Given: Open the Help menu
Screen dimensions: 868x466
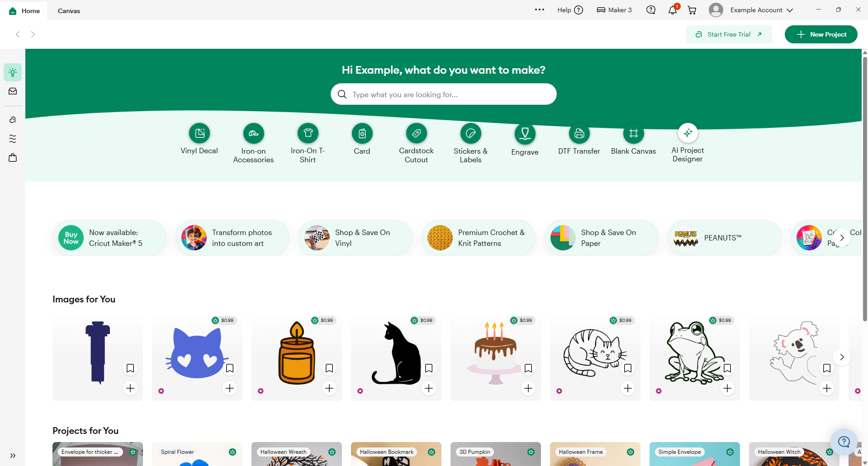Looking at the screenshot, I should pos(570,10).
